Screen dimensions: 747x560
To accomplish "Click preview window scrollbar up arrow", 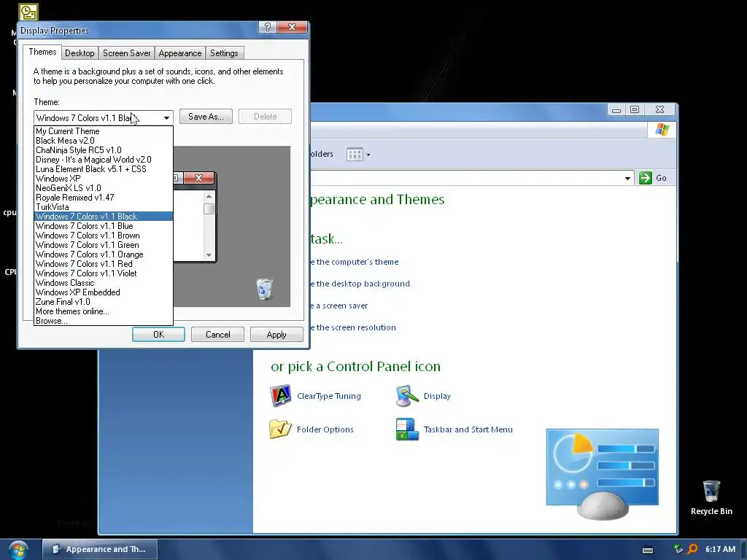I will pyautogui.click(x=209, y=196).
